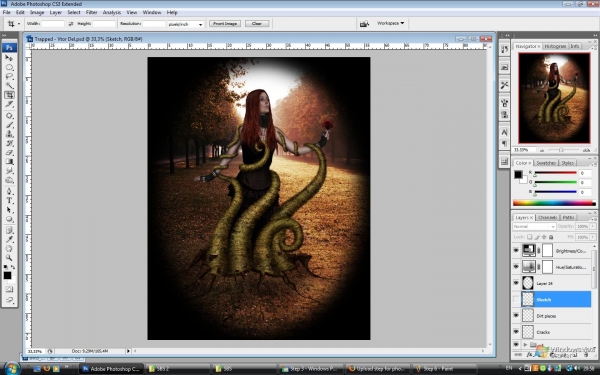Viewport: 600px width, 375px height.
Task: Open Step 6 - Paint taskbar button
Action: tap(444, 369)
